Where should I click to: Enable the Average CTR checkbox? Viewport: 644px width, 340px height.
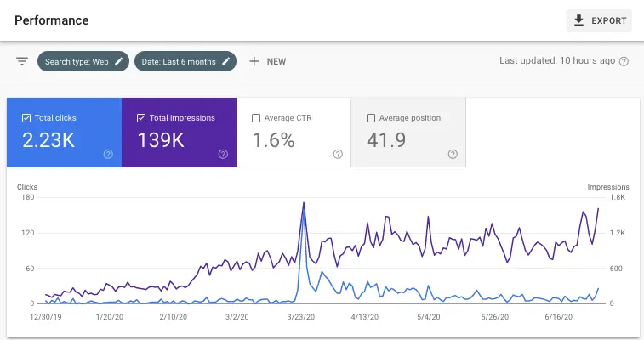pyautogui.click(x=256, y=118)
